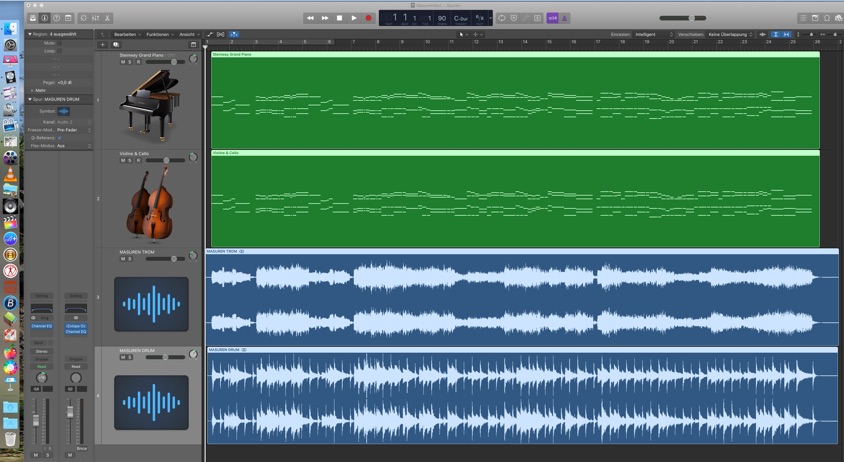The image size is (844, 462).
Task: Collapse the Region inspector triangle
Action: coord(30,34)
